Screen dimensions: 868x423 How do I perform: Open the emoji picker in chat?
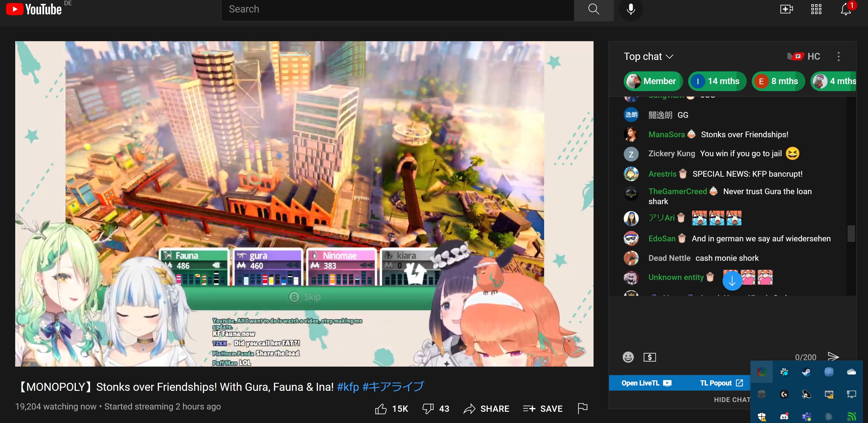(628, 357)
